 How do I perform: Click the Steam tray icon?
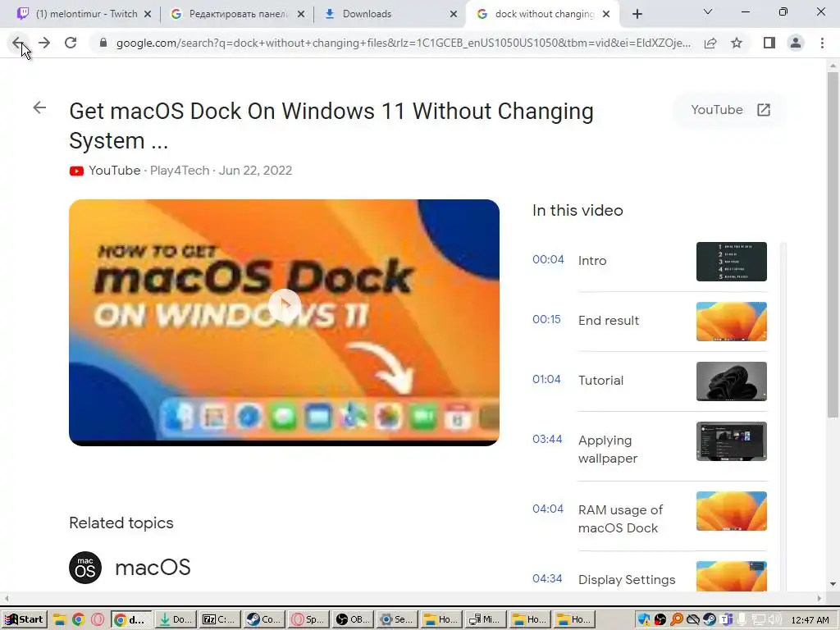(710, 620)
